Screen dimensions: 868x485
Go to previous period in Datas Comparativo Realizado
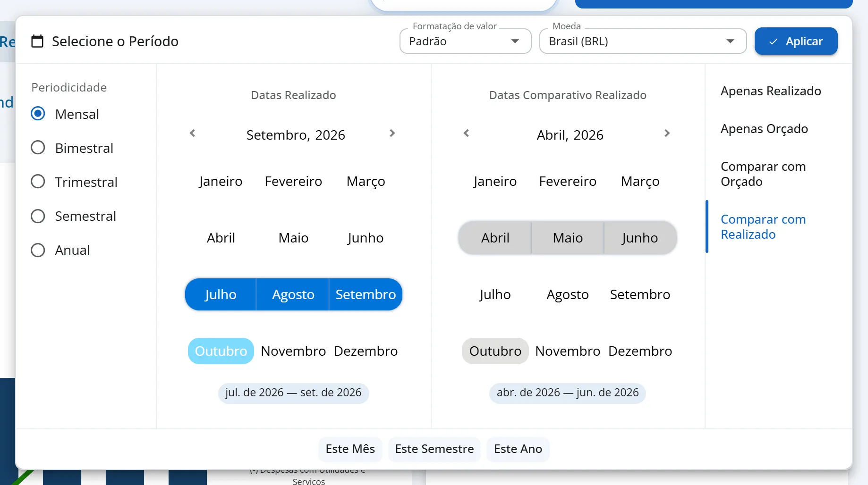(x=466, y=134)
